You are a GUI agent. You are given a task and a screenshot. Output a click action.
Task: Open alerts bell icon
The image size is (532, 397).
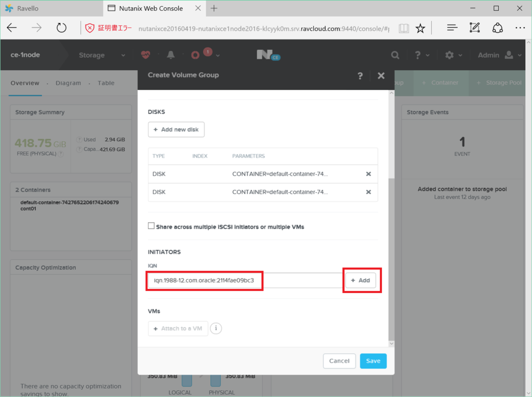pyautogui.click(x=170, y=55)
